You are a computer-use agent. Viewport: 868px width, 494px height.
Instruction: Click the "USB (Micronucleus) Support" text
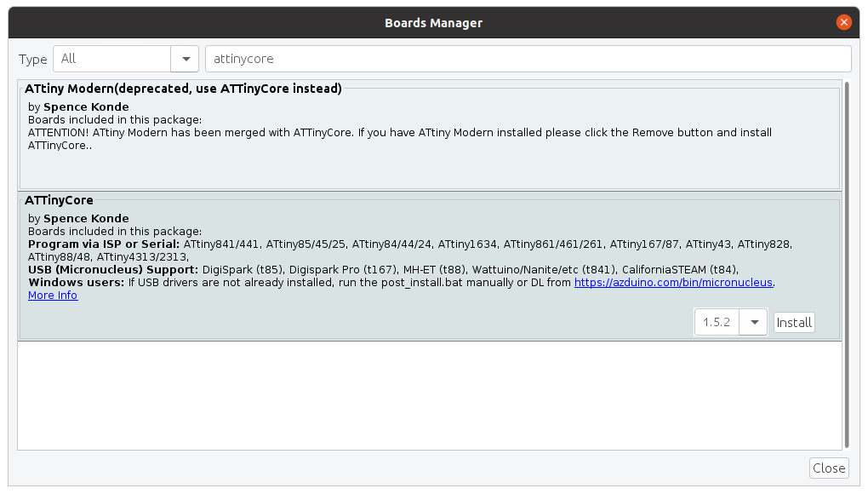pos(113,270)
